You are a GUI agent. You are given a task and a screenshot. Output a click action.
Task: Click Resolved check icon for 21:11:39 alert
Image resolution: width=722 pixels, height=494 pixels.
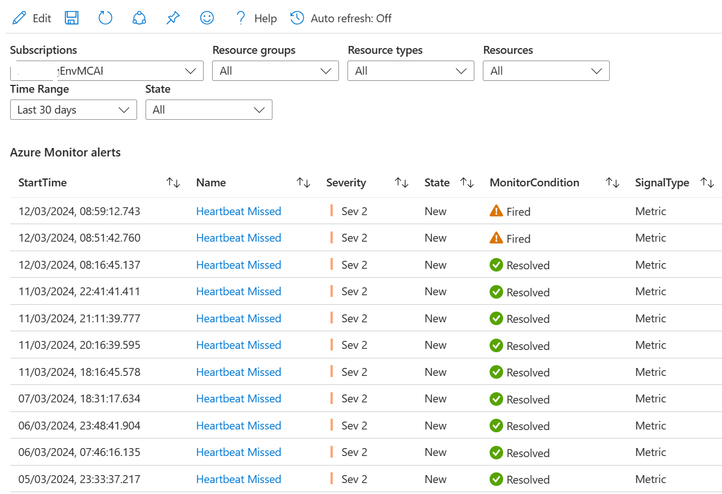[496, 318]
